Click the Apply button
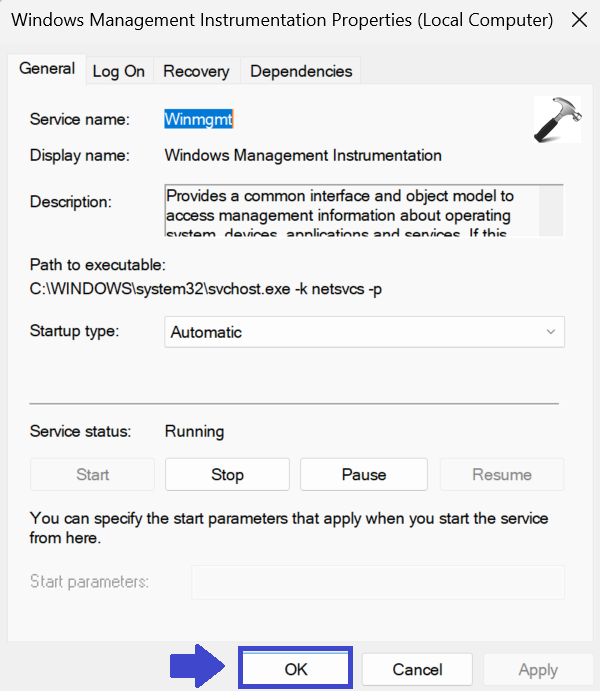Screen dimensions: 600x691 coord(538,669)
